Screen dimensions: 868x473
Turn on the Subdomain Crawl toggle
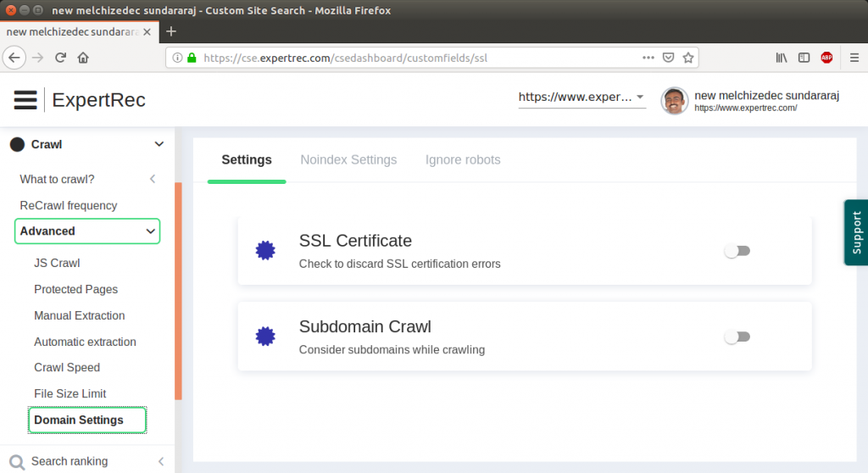pos(737,337)
